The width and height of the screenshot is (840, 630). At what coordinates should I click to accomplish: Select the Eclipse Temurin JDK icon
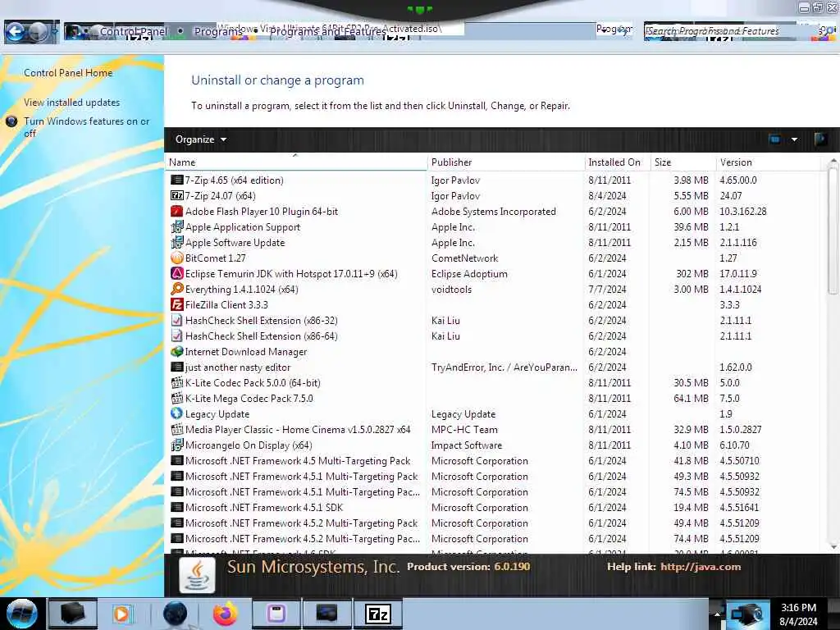(177, 273)
